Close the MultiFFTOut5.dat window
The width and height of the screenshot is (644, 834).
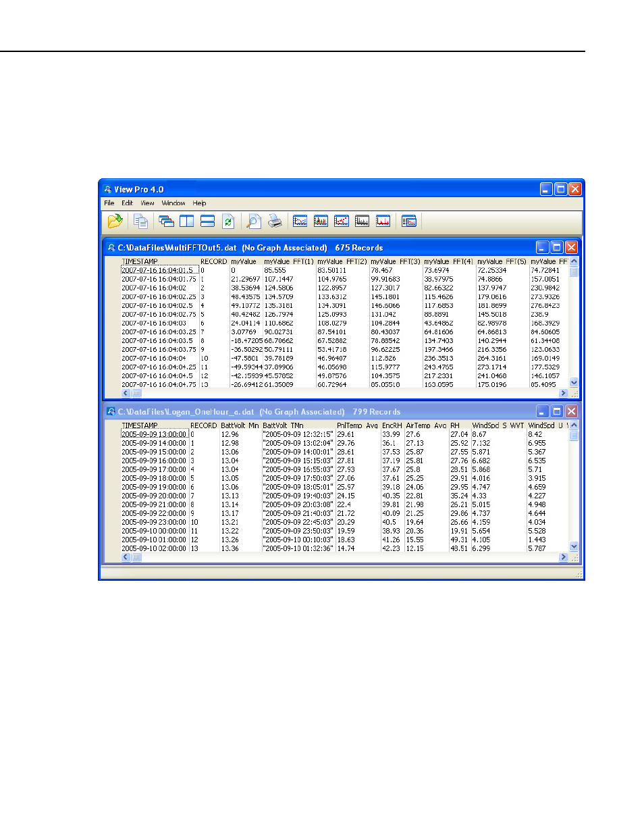click(x=571, y=248)
